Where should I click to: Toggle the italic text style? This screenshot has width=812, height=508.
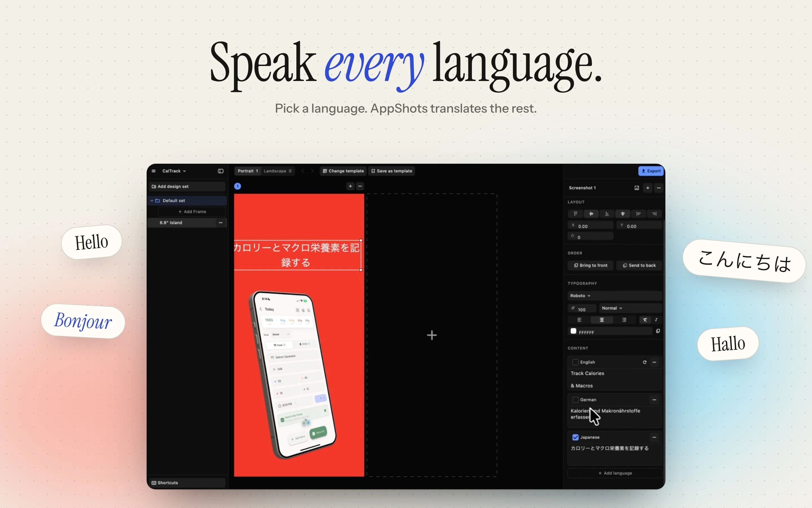[x=656, y=320]
